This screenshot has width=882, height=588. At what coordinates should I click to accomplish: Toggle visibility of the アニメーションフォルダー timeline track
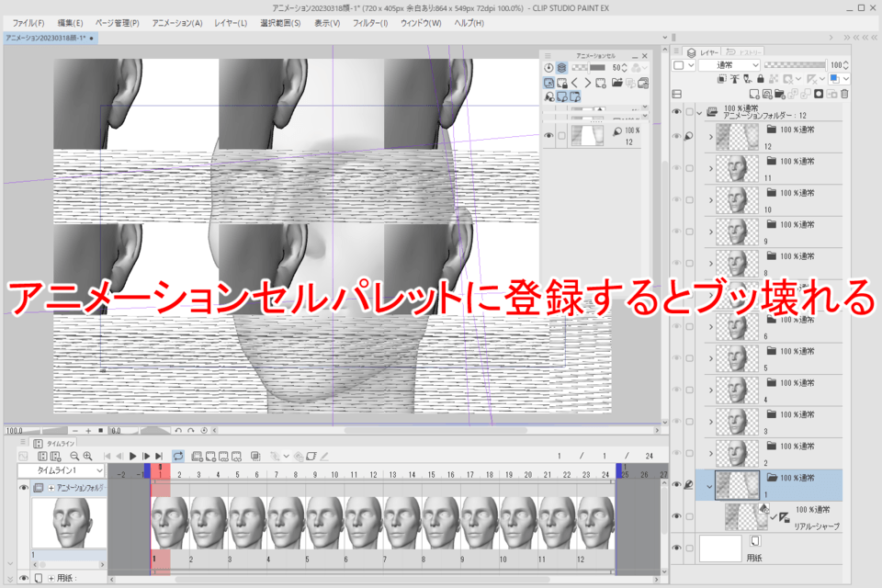point(24,488)
